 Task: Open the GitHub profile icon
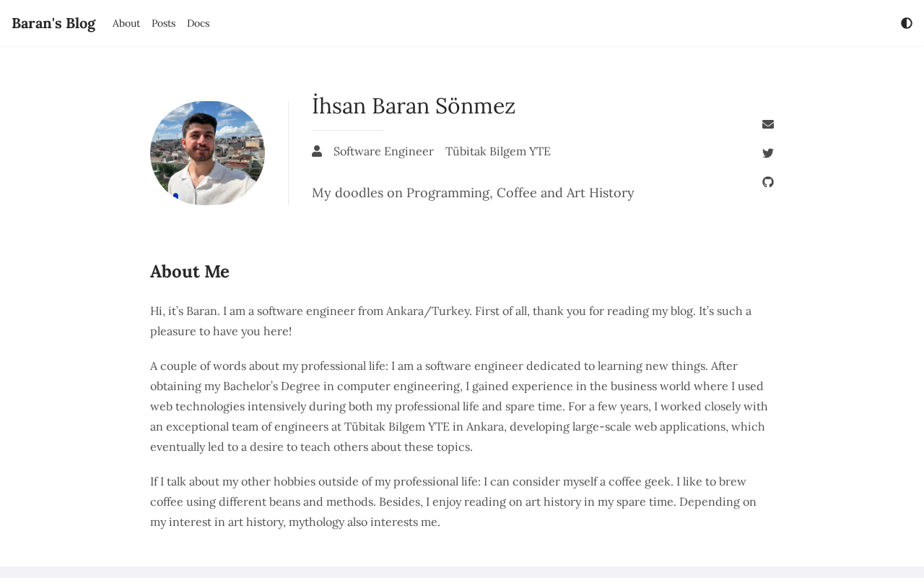pos(768,182)
